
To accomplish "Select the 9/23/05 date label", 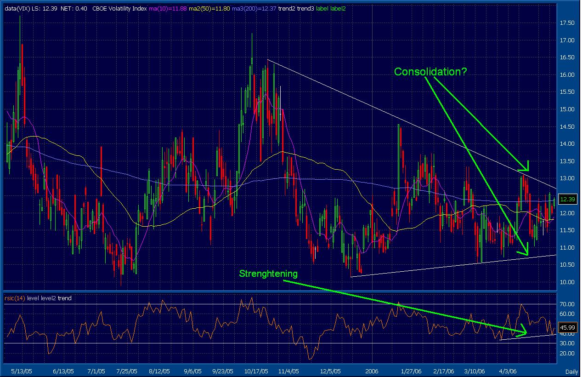I will [224, 371].
